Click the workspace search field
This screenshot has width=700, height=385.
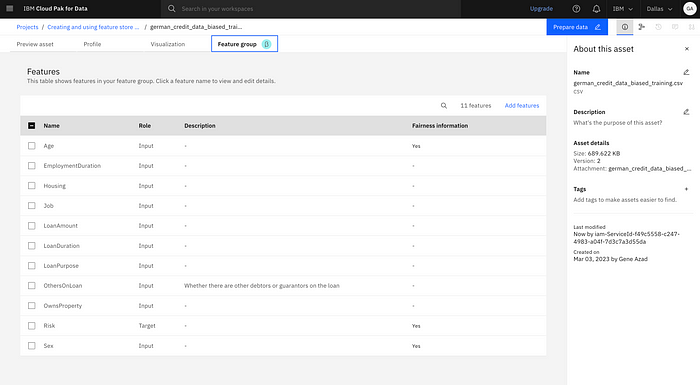pyautogui.click(x=311, y=9)
